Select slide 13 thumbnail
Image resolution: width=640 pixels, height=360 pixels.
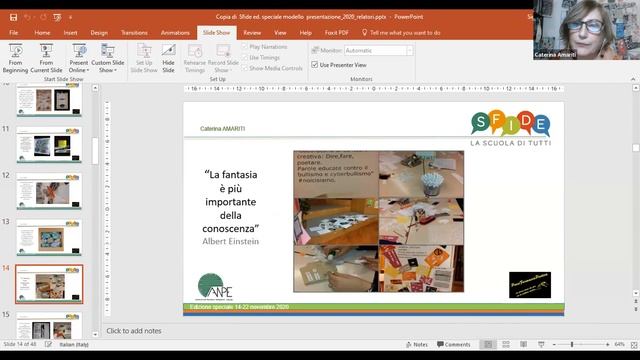tap(49, 238)
